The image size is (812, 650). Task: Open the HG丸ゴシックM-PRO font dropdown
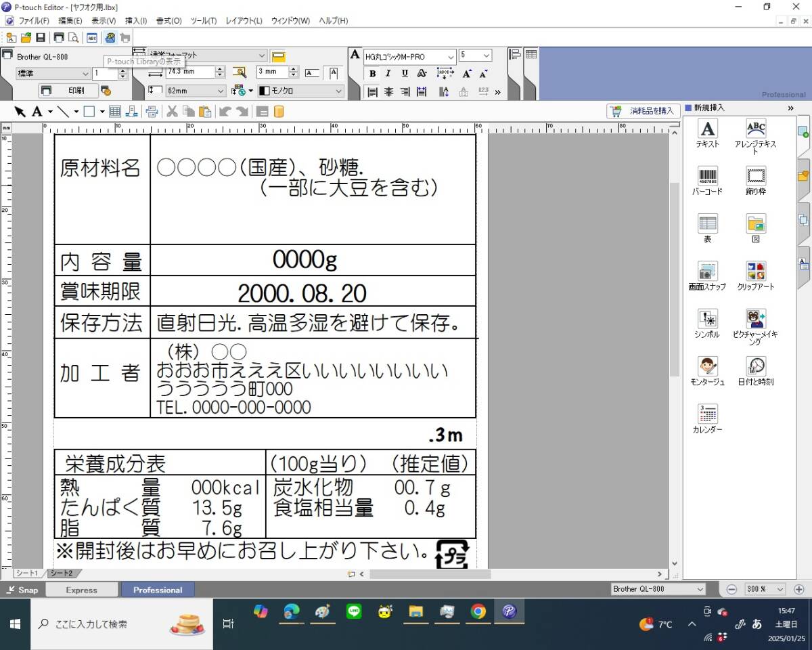pos(451,57)
